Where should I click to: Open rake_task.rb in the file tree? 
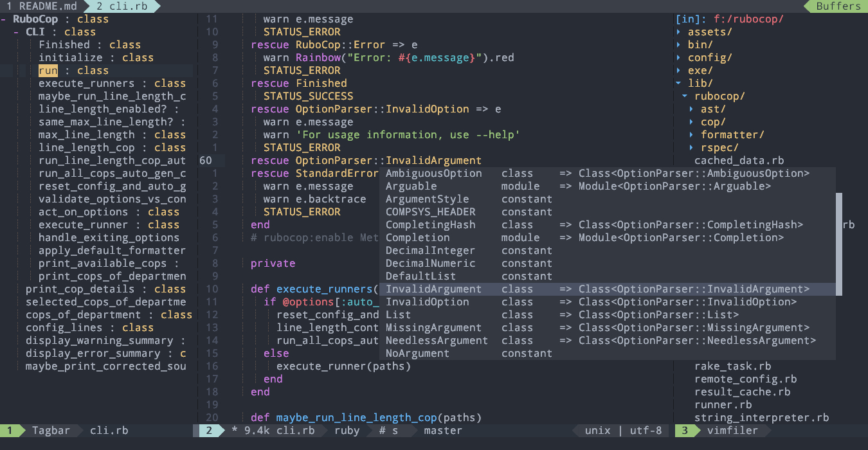pos(733,366)
